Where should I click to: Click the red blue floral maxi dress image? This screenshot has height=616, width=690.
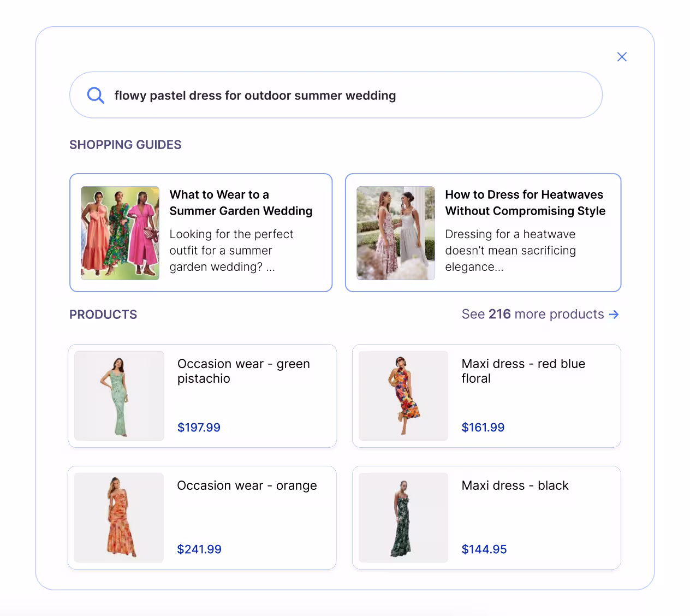[x=403, y=396]
